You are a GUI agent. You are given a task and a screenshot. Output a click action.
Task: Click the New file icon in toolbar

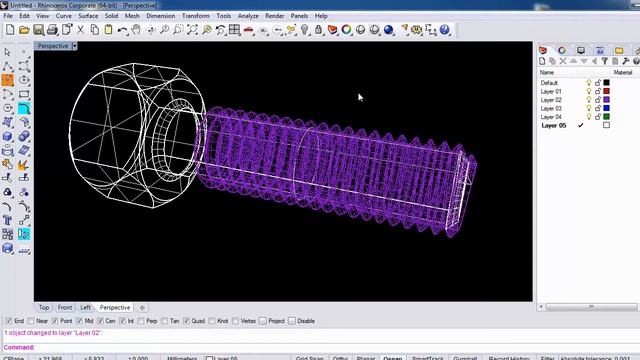click(x=10, y=29)
